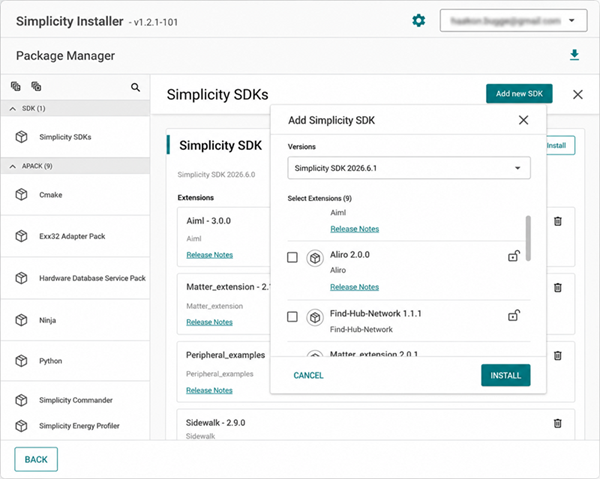Select Hardware Database Service Pack entry
This screenshot has height=479, width=600.
[x=75, y=278]
